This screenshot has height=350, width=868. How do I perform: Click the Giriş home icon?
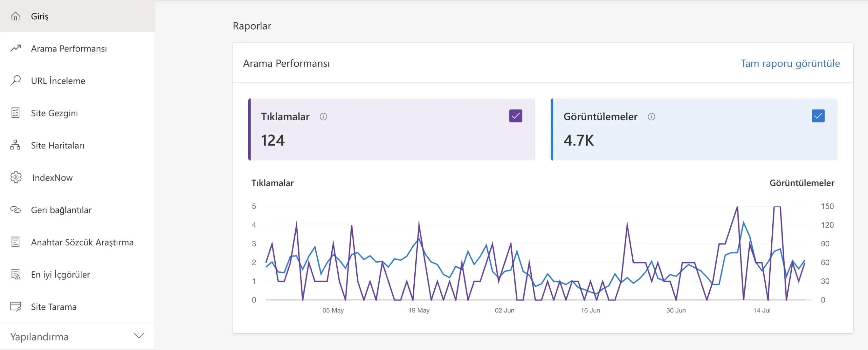(16, 16)
